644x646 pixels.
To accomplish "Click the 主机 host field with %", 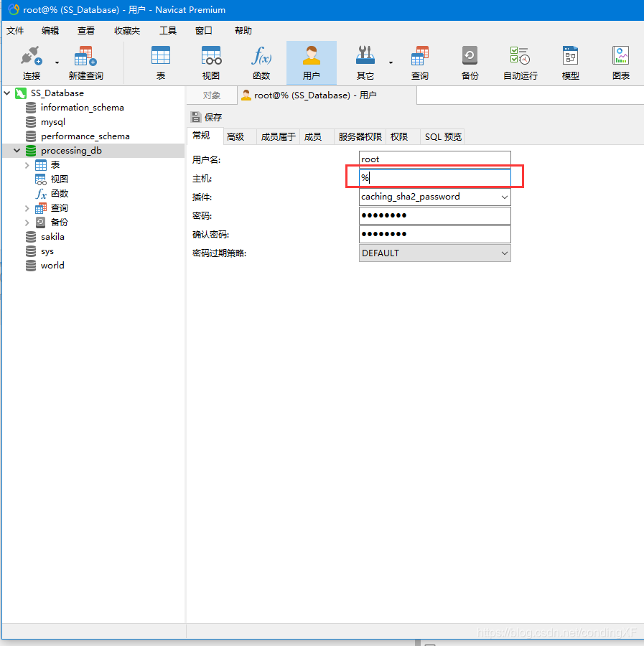I will click(434, 178).
